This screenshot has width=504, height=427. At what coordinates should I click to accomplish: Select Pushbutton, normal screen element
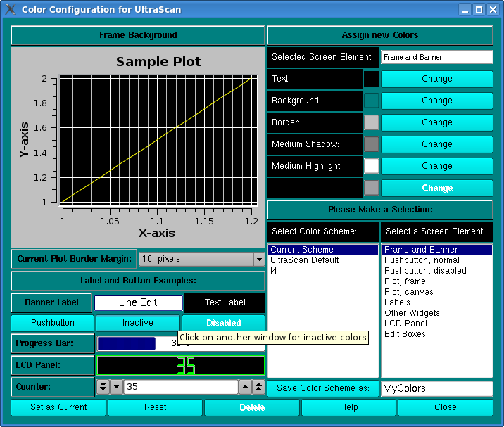click(x=437, y=260)
